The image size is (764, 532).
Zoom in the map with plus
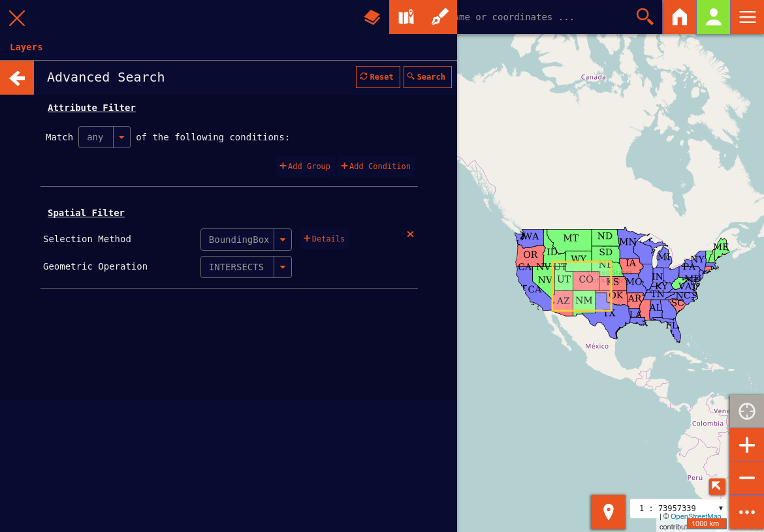tap(746, 445)
